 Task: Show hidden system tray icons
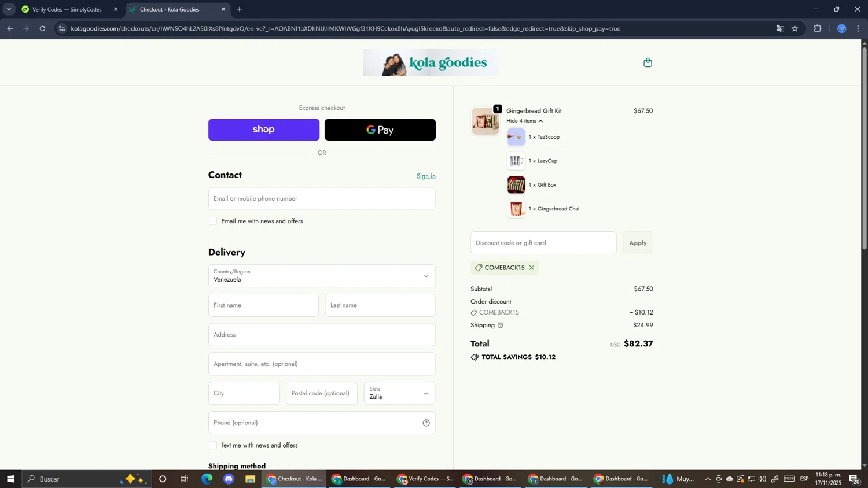708,479
